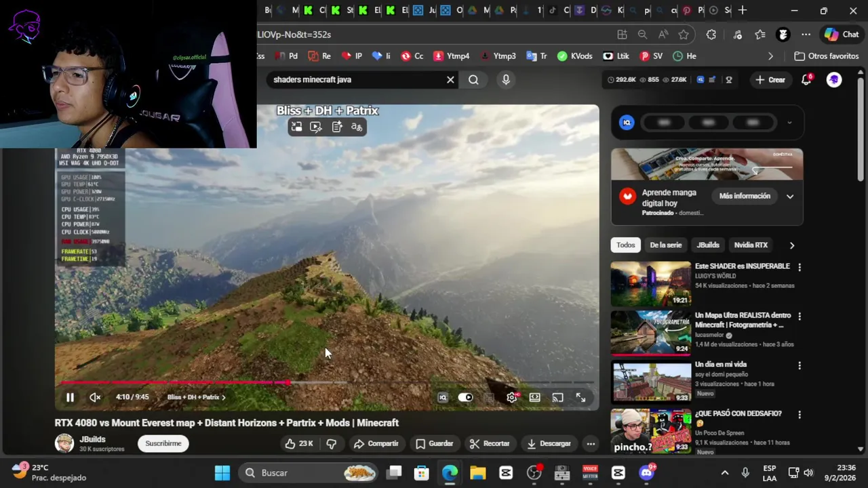Image resolution: width=868 pixels, height=488 pixels.
Task: Toggle subtitles button in player controls
Action: (488, 398)
